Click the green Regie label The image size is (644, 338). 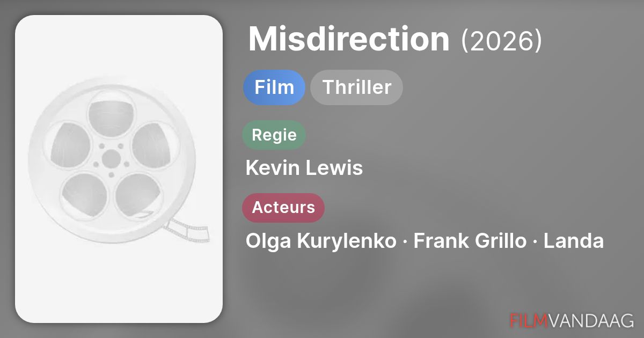(x=274, y=135)
